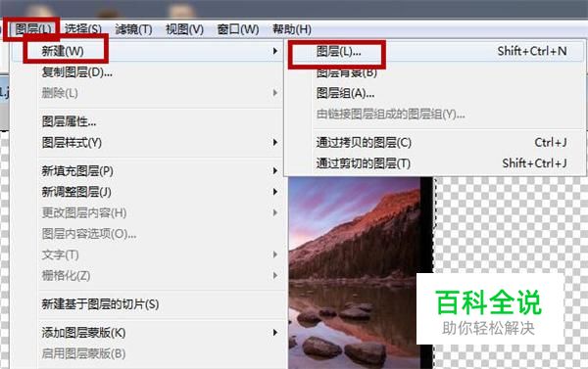Expand the 图层样式(Y) submenu arrow

coord(275,142)
